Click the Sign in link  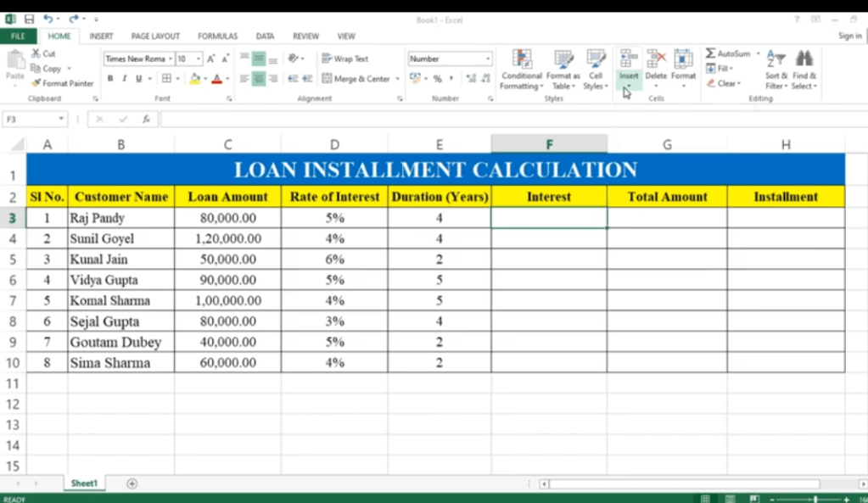(849, 36)
